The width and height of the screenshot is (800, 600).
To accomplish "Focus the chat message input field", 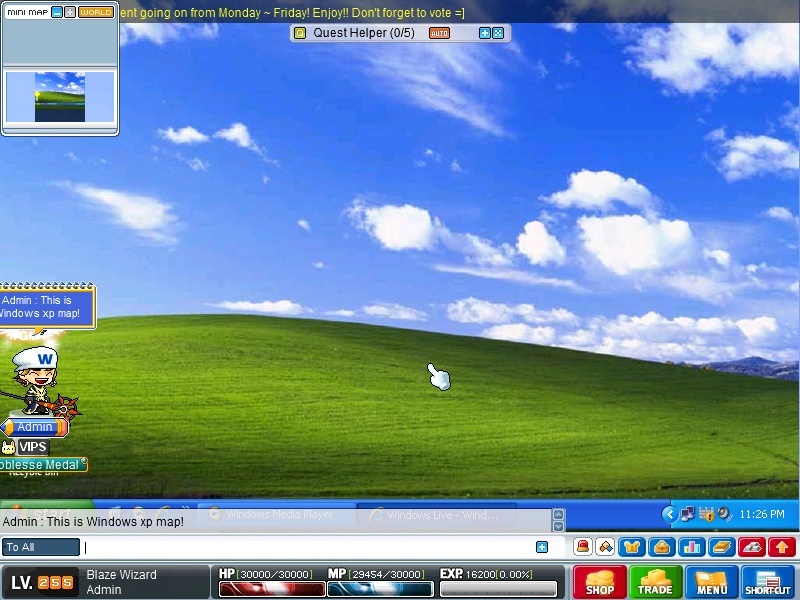I will tap(308, 547).
